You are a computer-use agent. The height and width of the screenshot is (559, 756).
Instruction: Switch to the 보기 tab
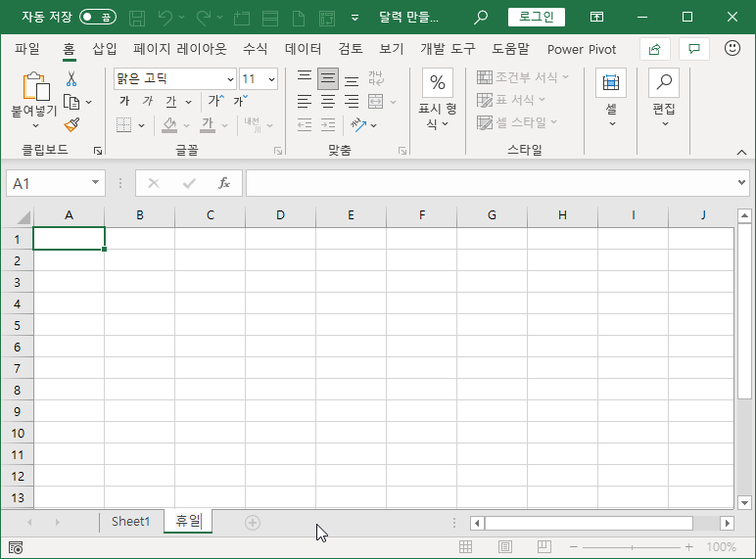pyautogui.click(x=391, y=49)
